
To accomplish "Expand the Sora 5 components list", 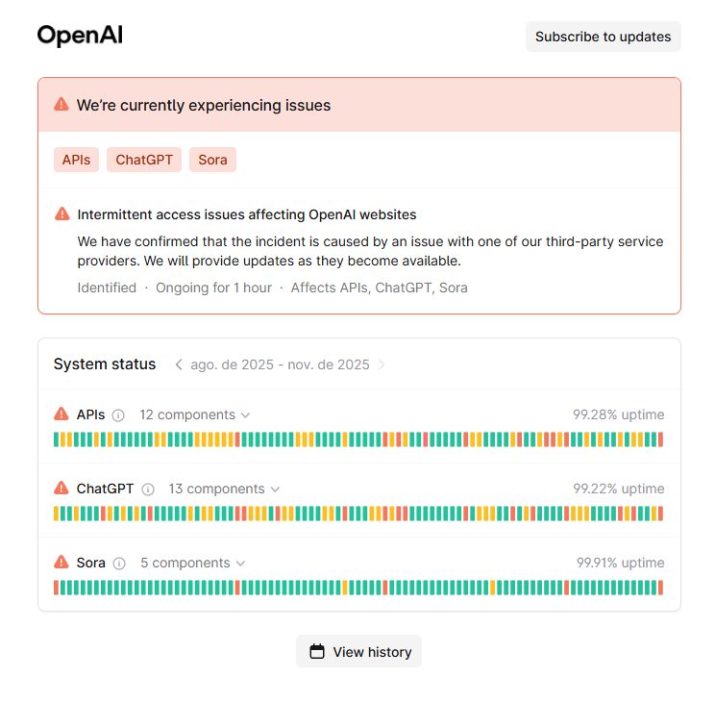I will 192,563.
